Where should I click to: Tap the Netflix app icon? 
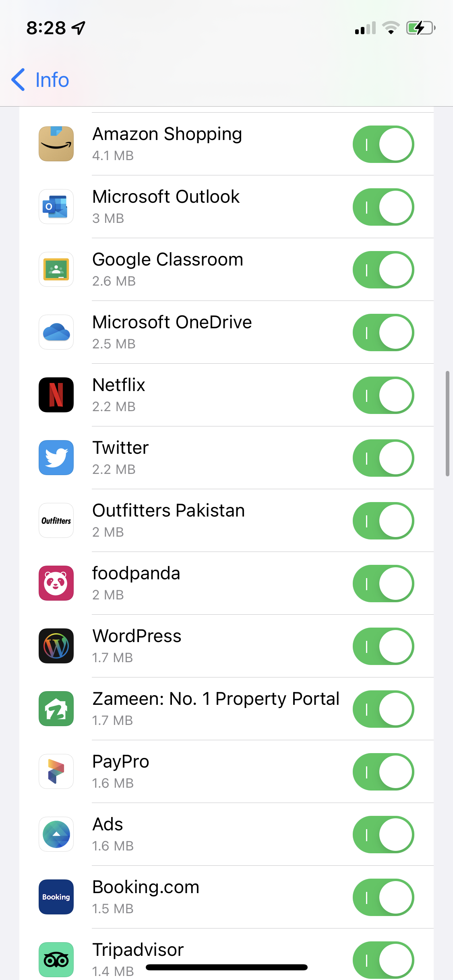point(56,395)
